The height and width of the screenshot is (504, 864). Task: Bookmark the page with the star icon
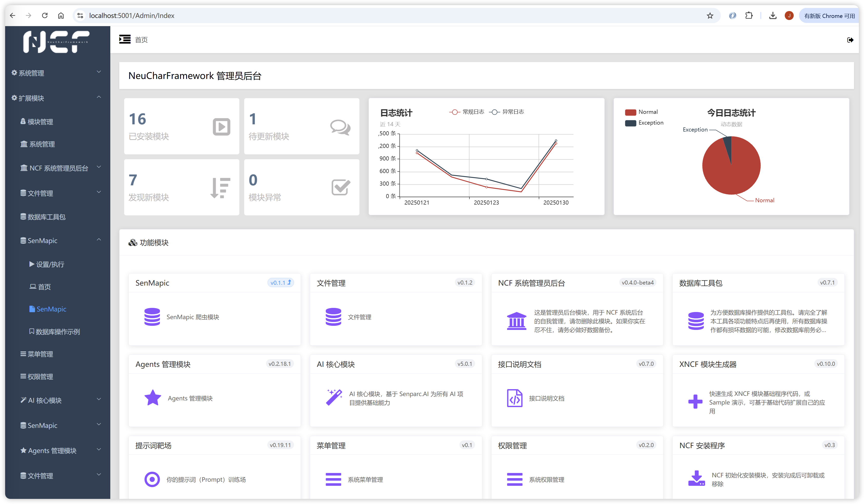(710, 15)
